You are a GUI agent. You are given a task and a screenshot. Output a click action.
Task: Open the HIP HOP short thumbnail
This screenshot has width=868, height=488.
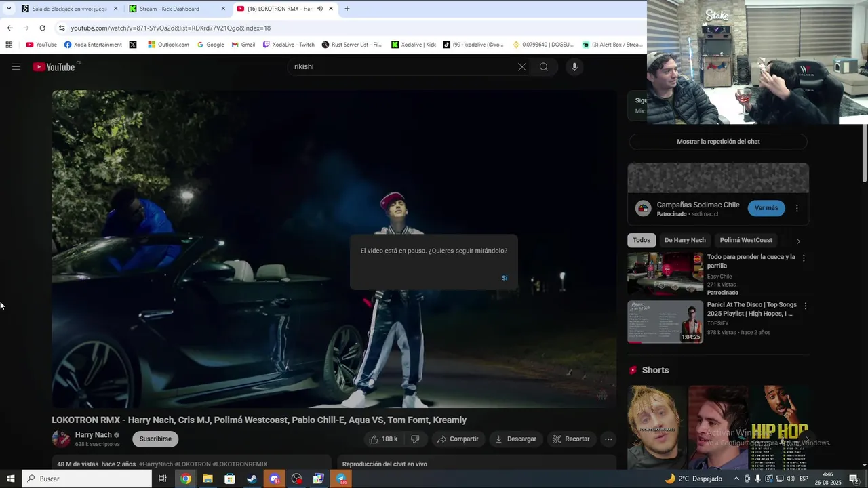[780, 427]
